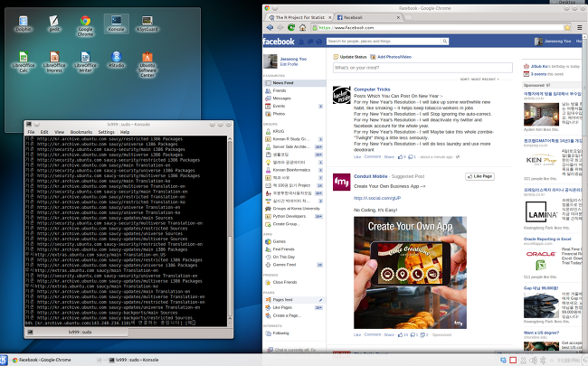Open the Ubuntu Software Center desktop icon
Image resolution: width=588 pixels, height=366 pixels.
[x=147, y=64]
